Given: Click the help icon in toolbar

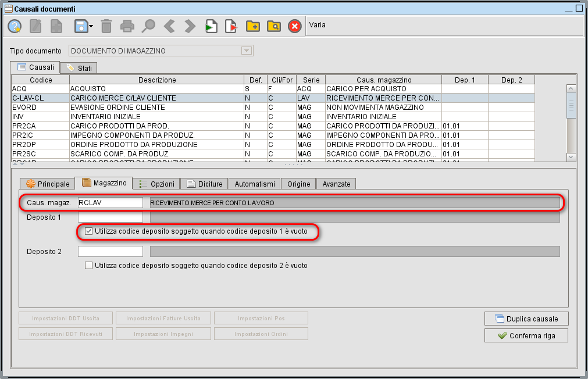Looking at the screenshot, I should pos(15,26).
